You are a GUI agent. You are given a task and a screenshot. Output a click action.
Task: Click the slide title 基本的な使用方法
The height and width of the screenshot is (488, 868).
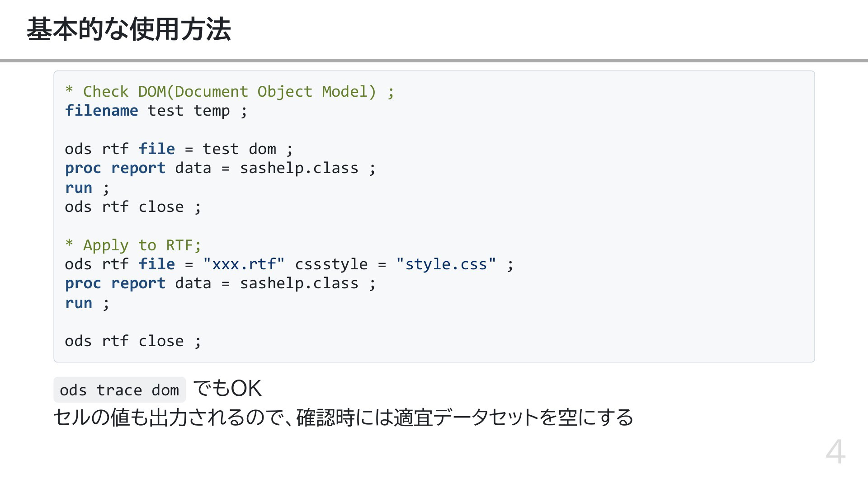pos(129,30)
